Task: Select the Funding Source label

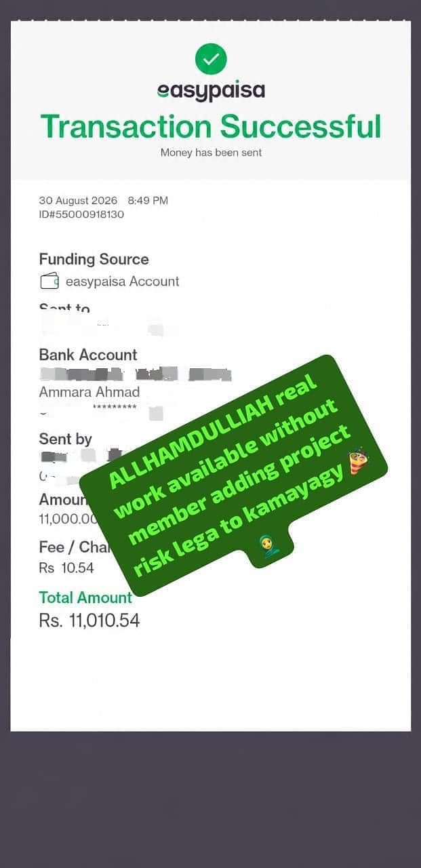Action: click(94, 259)
